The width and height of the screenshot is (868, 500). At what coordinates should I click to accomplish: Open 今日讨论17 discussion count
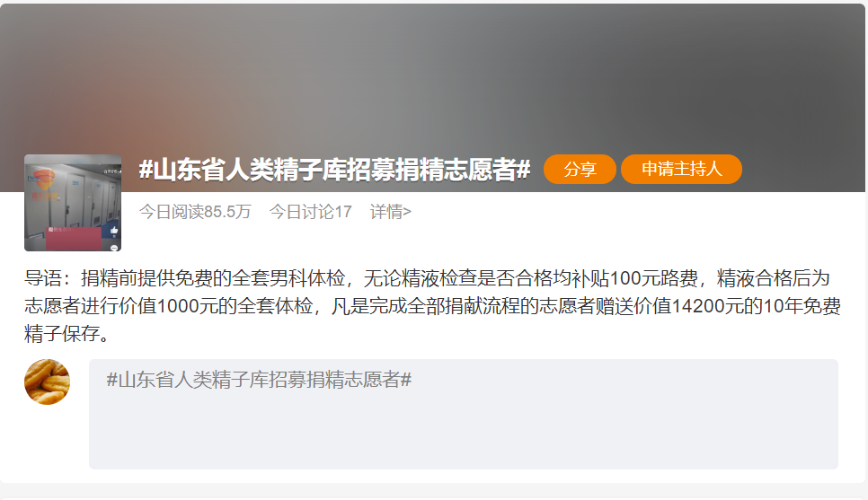coord(311,211)
